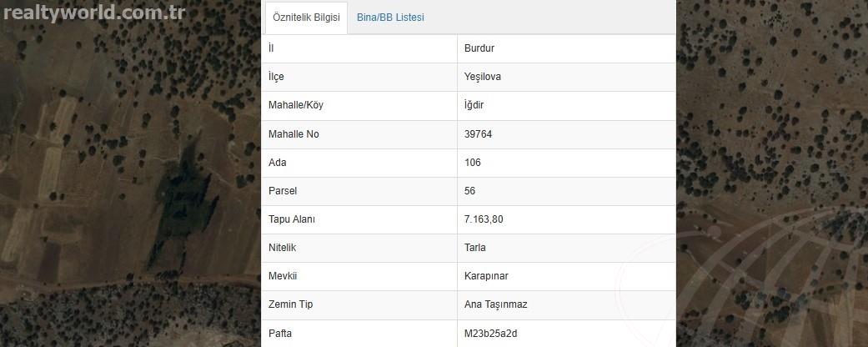Screen dimensions: 868x347
Task: Select the Mahalle No value 39764
Action: (x=479, y=134)
